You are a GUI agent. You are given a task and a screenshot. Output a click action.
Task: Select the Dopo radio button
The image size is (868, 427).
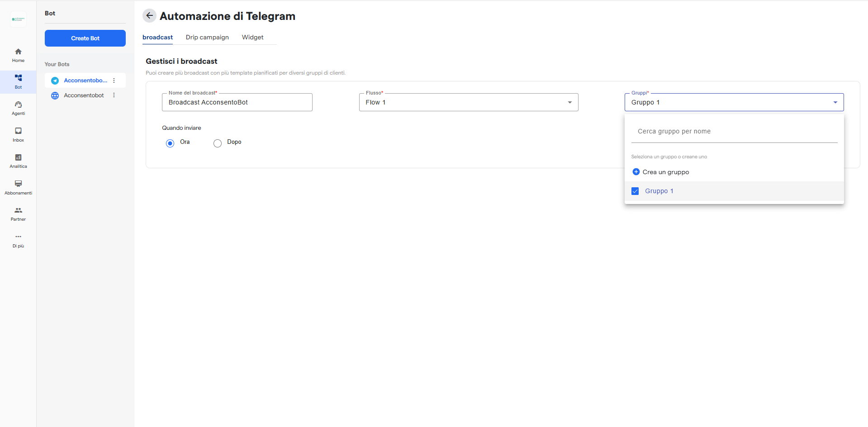(x=218, y=143)
